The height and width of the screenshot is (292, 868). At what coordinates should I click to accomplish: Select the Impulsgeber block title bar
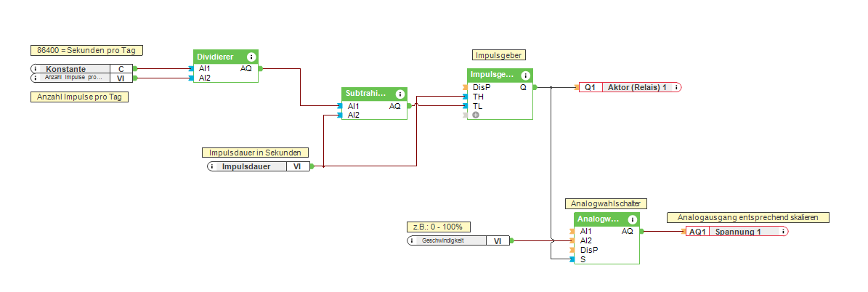tap(500, 75)
